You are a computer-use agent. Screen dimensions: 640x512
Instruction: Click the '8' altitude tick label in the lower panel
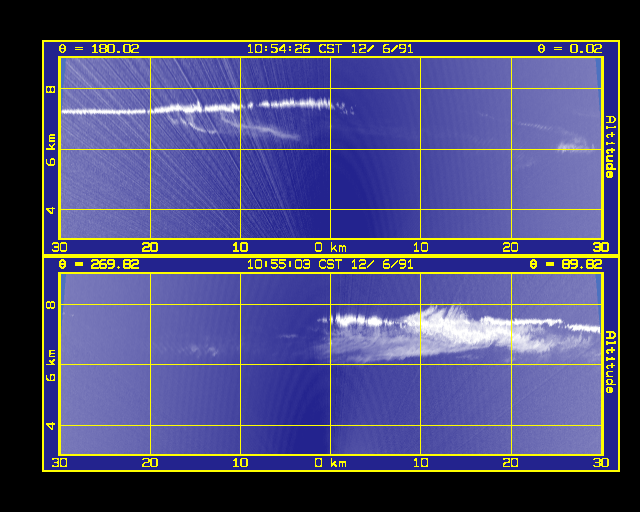click(51, 305)
